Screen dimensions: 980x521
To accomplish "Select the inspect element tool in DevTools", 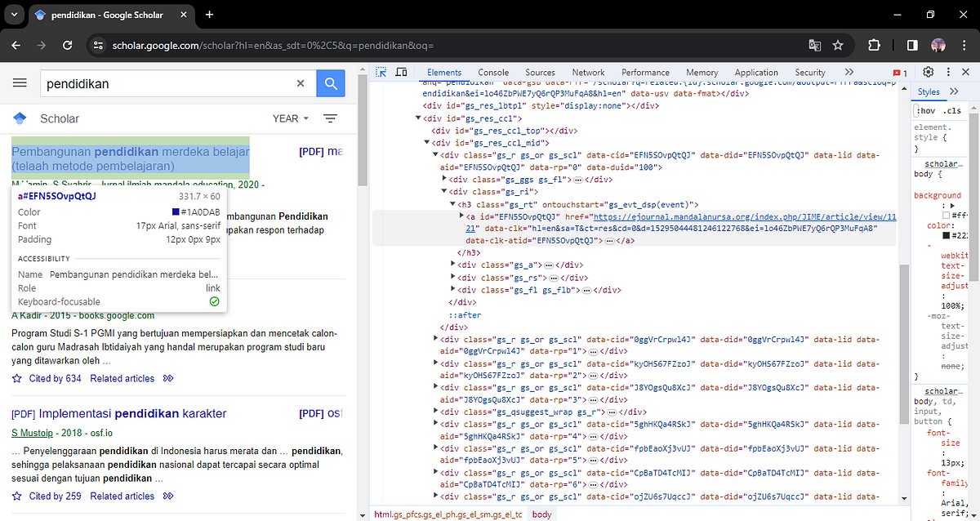I will coord(381,72).
